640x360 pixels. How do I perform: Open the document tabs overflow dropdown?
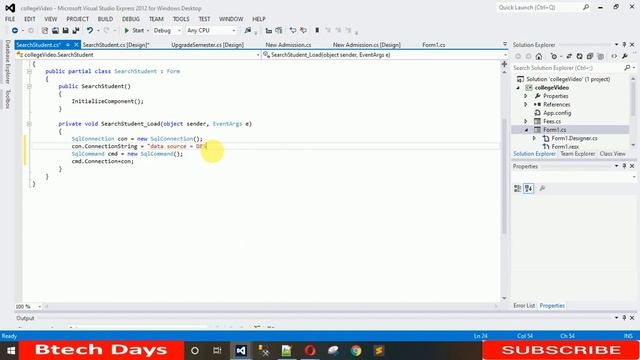504,44
